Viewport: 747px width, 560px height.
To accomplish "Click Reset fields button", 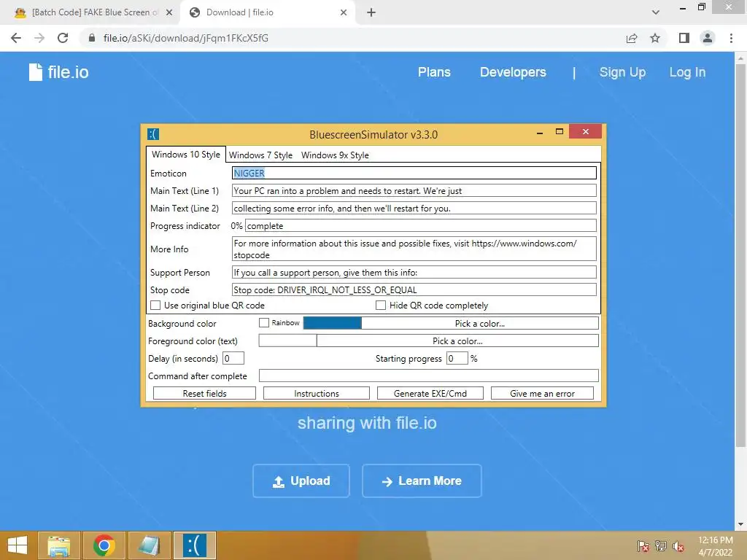I will (x=204, y=393).
